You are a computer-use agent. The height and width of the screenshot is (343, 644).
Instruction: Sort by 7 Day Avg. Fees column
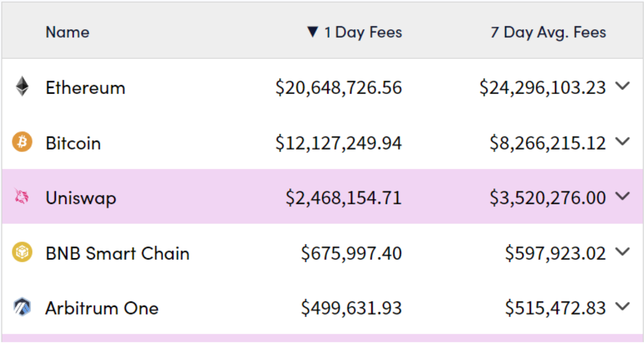548,33
